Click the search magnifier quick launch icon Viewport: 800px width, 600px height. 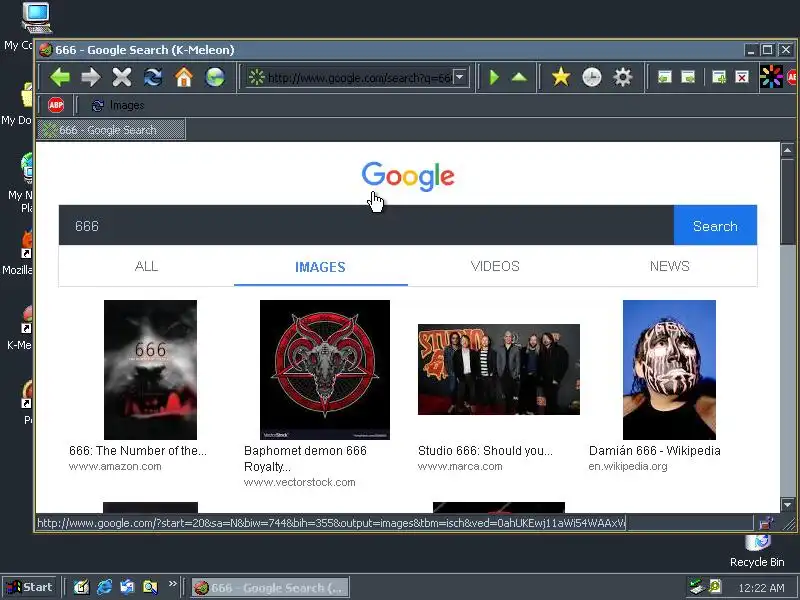150,587
